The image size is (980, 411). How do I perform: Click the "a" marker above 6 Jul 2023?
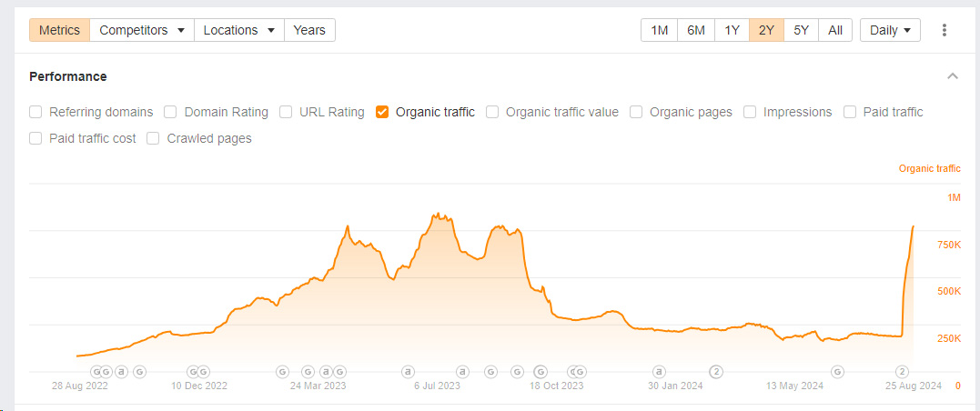coord(409,371)
